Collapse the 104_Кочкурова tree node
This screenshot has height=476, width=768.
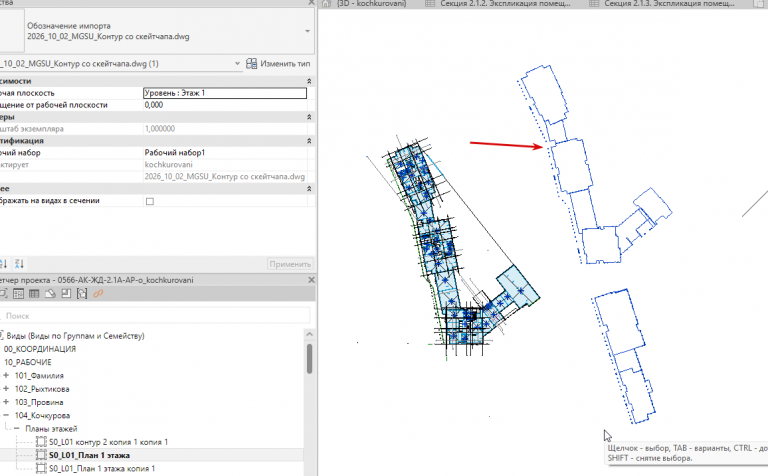coord(6,415)
